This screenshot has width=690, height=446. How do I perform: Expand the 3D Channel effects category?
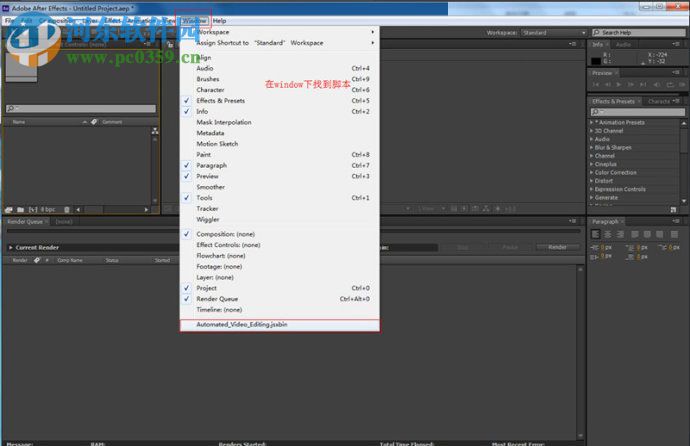(x=591, y=131)
